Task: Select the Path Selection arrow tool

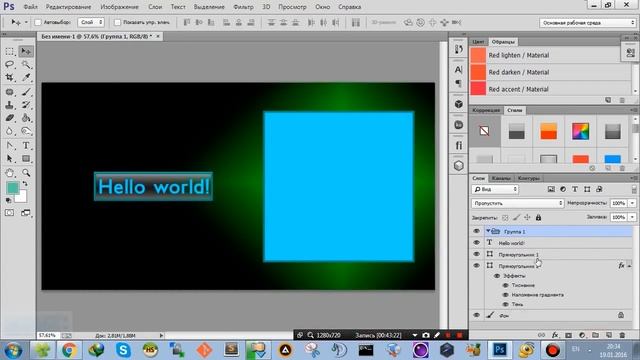Action: pos(10,159)
